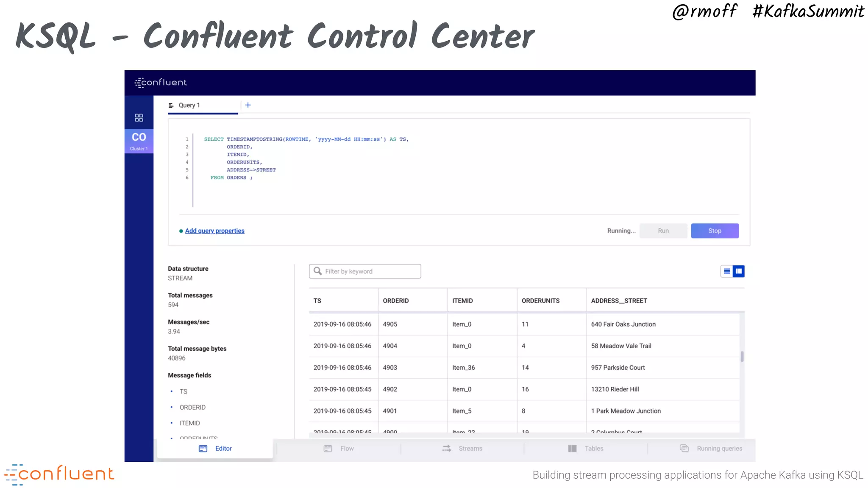Click the ADDRESS__STREET column header
Viewport: 868px width, 488px height.
tap(665, 301)
